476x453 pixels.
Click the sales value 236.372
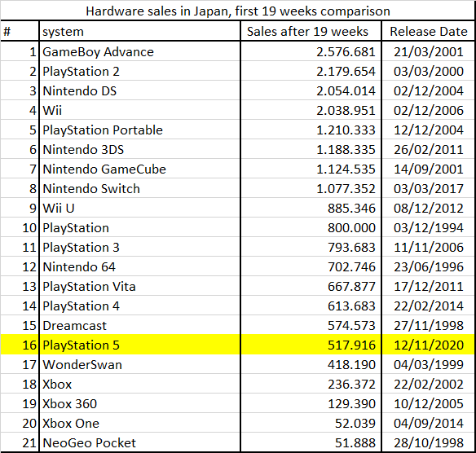tap(351, 385)
